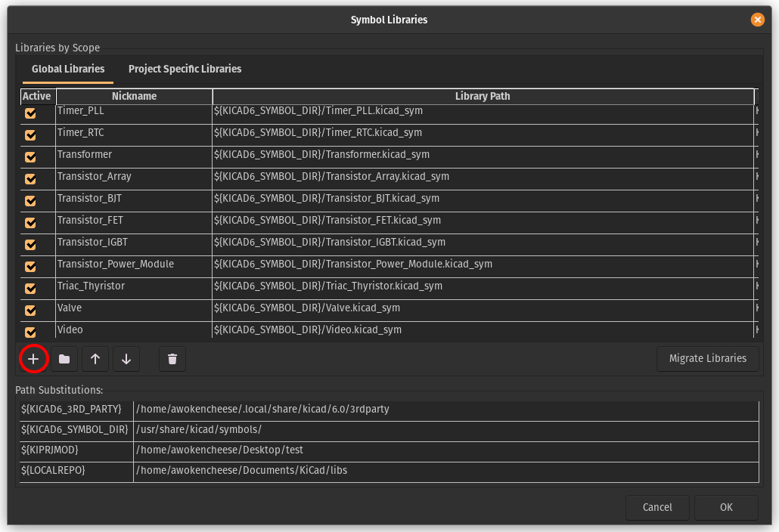
Task: Select the Transformer nickname cell
Action: pyautogui.click(x=134, y=157)
